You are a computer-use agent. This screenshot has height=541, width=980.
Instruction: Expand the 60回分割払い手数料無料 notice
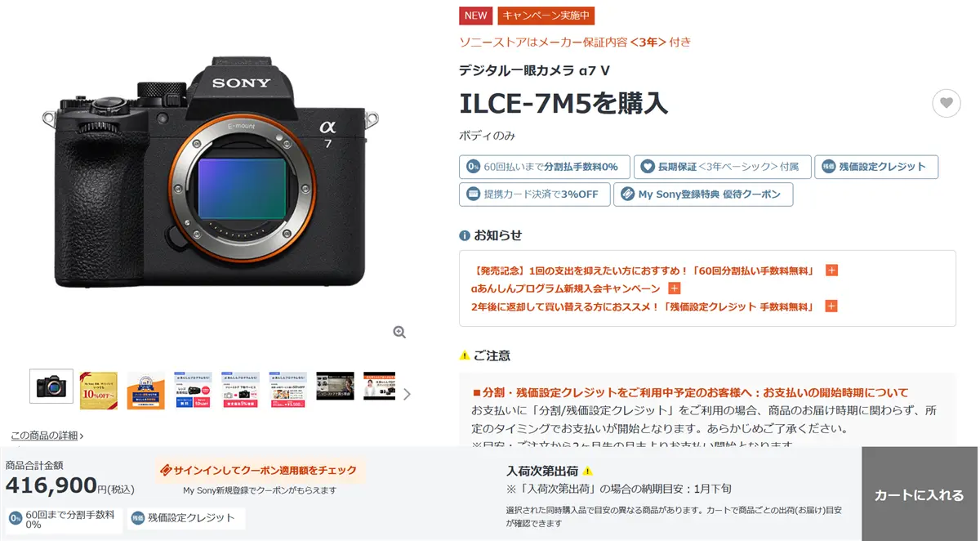(x=831, y=270)
